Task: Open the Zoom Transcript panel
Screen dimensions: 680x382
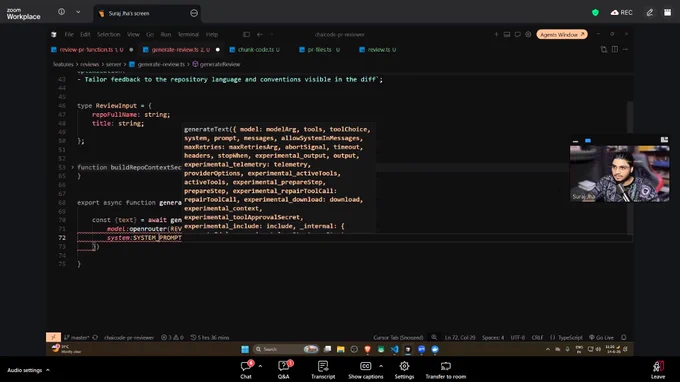Action: [323, 370]
